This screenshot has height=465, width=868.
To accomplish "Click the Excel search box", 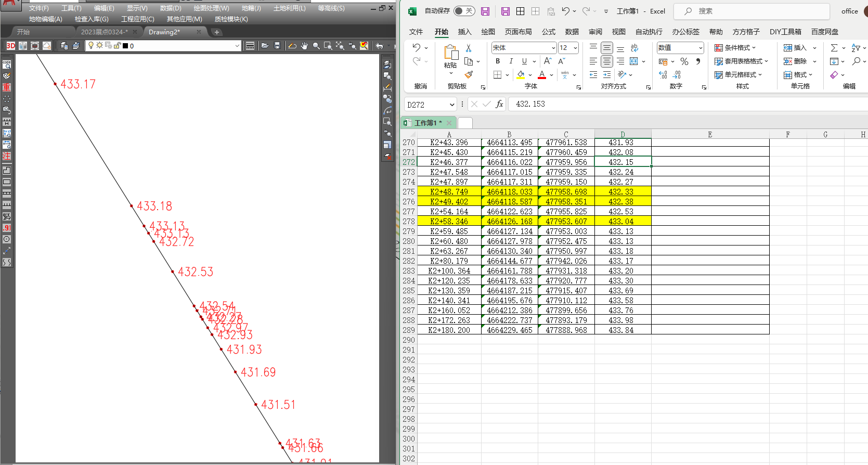I will point(752,11).
